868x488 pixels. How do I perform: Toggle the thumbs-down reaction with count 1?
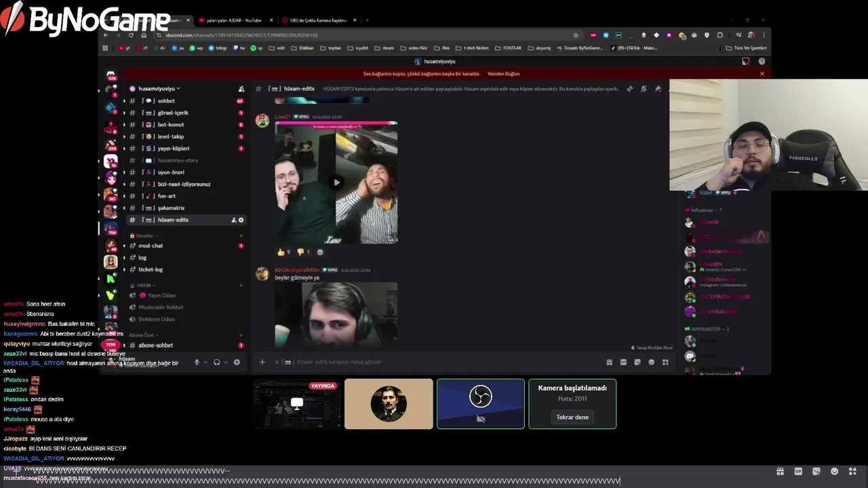click(x=303, y=252)
